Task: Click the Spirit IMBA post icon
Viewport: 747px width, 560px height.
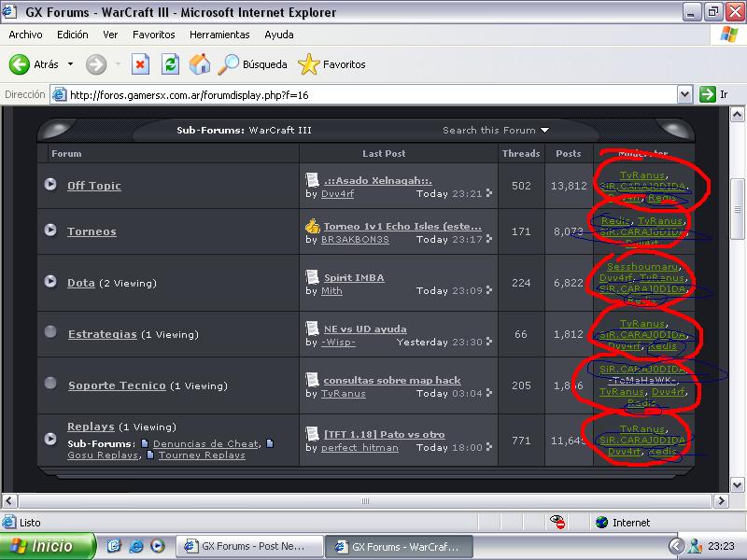Action: (312, 276)
